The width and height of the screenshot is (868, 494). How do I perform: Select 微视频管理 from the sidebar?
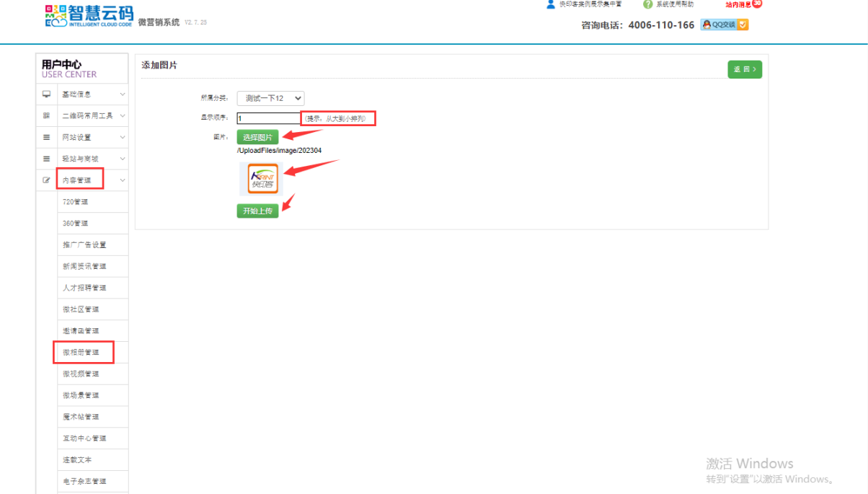81,374
